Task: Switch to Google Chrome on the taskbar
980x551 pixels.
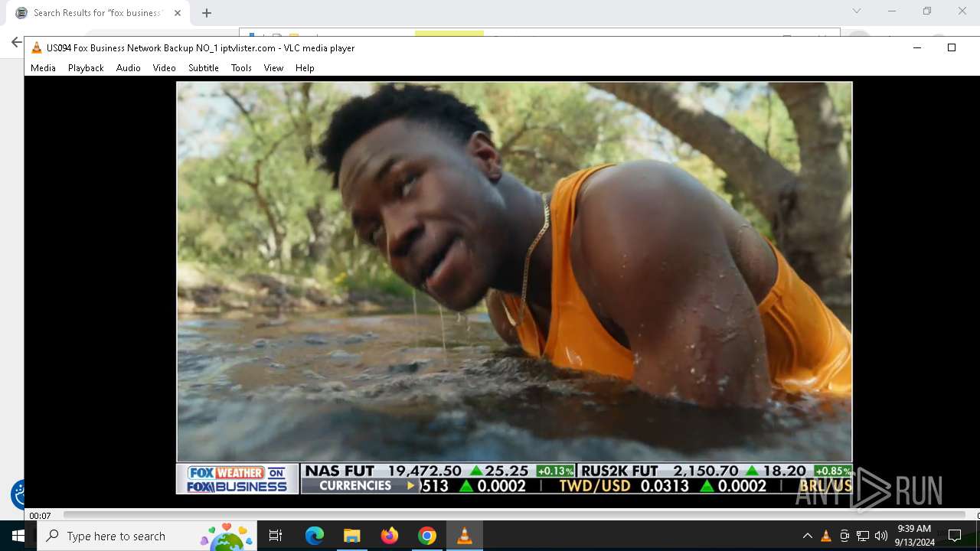Action: pos(427,536)
